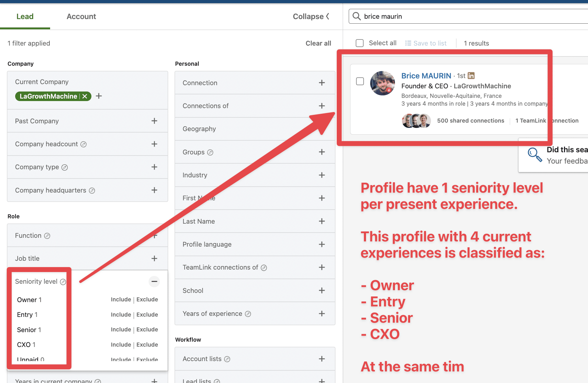Click Clear all filters
This screenshot has height=383, width=588.
(318, 43)
